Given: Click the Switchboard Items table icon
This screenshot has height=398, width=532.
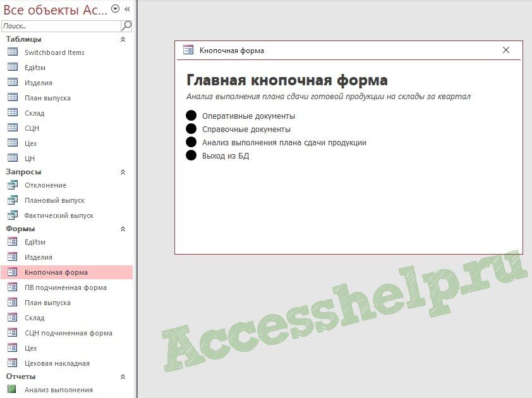Looking at the screenshot, I should click(13, 52).
